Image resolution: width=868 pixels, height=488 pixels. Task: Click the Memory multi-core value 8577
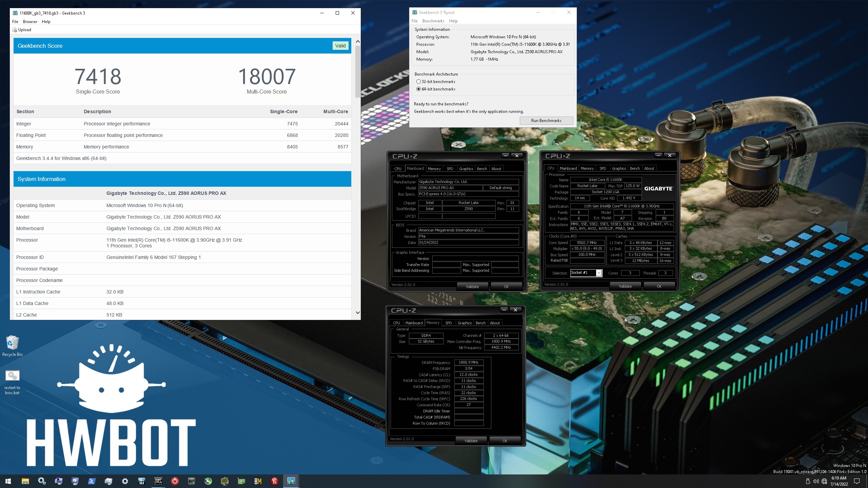(x=343, y=147)
